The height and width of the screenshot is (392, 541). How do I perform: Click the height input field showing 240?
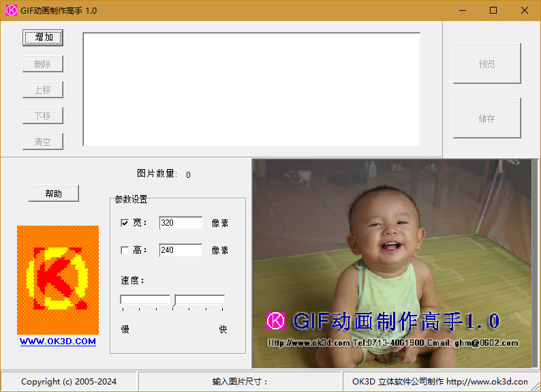point(181,250)
